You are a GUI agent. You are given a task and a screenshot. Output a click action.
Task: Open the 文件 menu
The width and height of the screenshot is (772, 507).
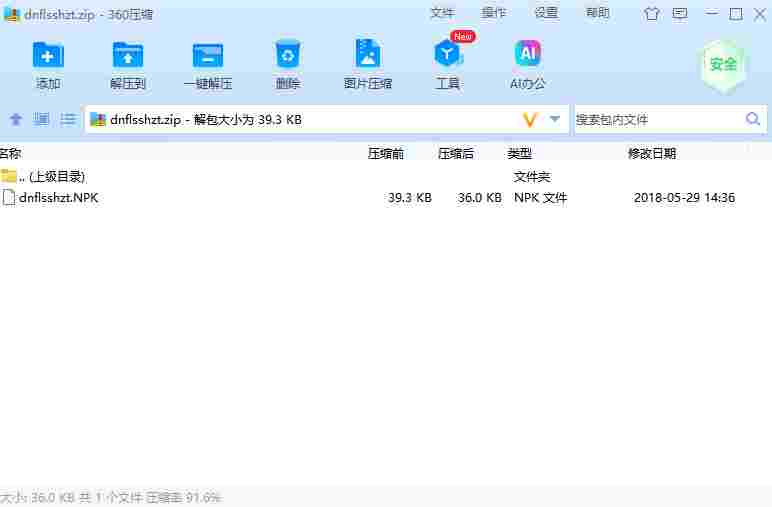(x=442, y=13)
